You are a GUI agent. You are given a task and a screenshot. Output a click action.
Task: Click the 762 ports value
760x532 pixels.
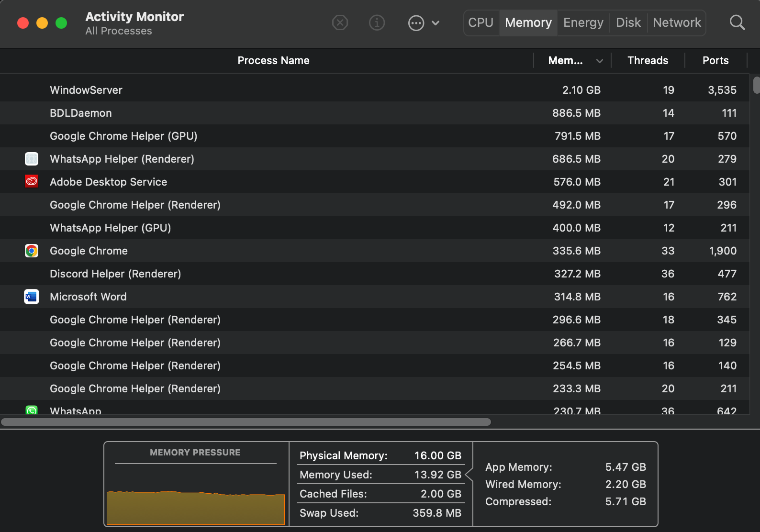(727, 297)
